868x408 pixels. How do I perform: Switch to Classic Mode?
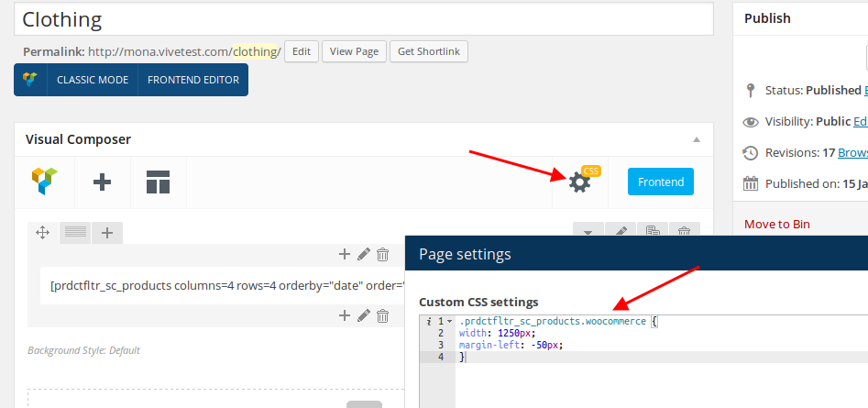[x=93, y=80]
